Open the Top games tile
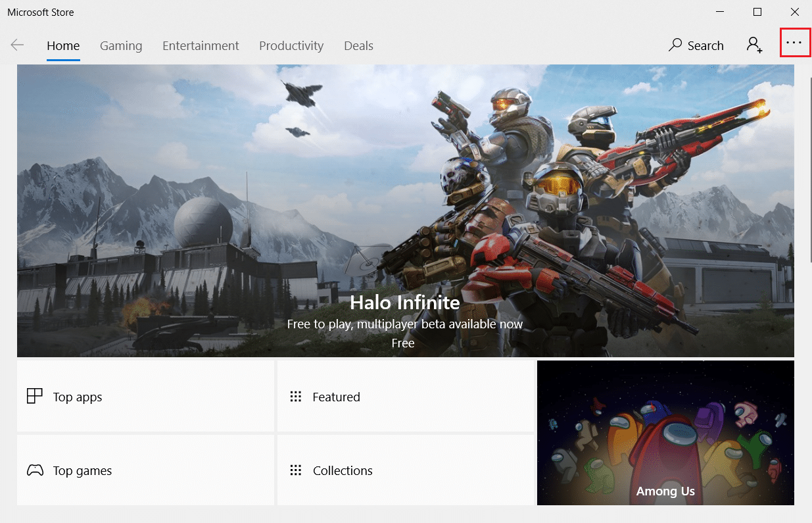Image resolution: width=812 pixels, height=523 pixels. pyautogui.click(x=145, y=470)
